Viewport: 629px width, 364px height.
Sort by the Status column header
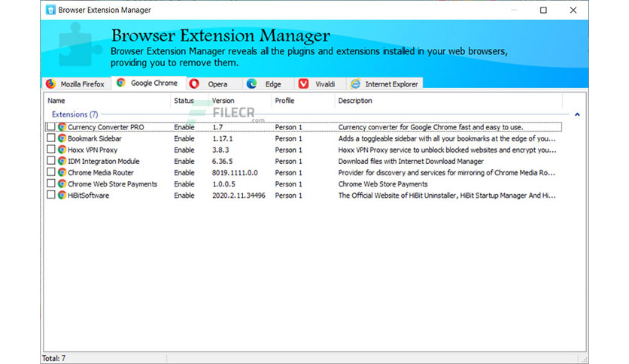190,101
